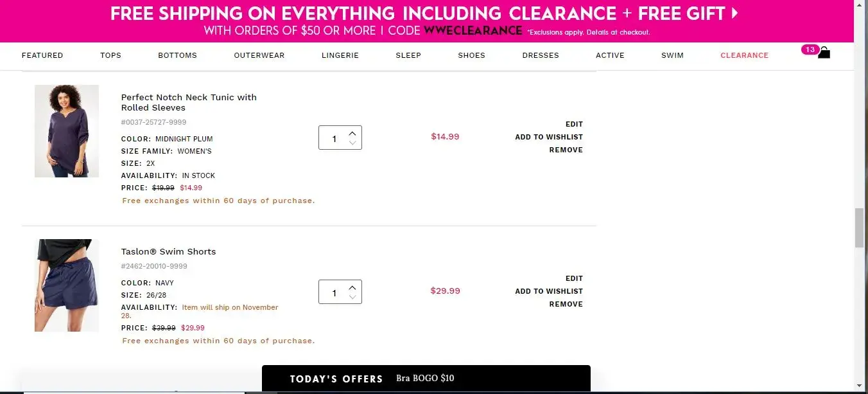868x394 pixels.
Task: Go to the Swim category
Action: coord(672,55)
